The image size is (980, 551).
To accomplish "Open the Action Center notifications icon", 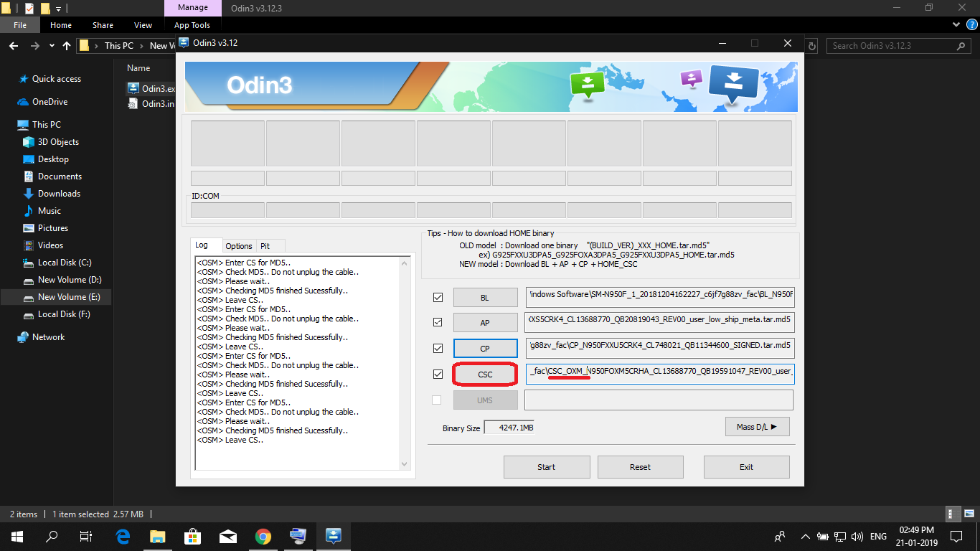I will (956, 536).
